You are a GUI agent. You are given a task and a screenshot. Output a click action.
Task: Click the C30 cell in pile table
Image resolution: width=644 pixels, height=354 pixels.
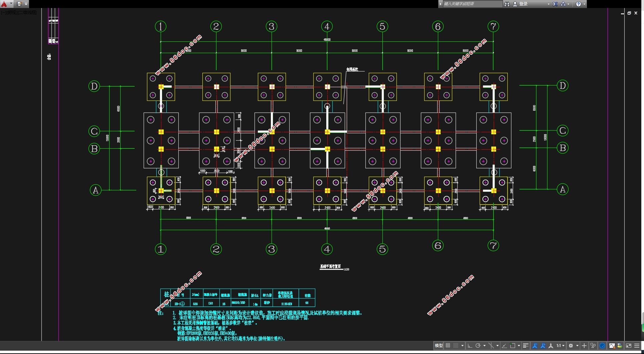coord(210,303)
